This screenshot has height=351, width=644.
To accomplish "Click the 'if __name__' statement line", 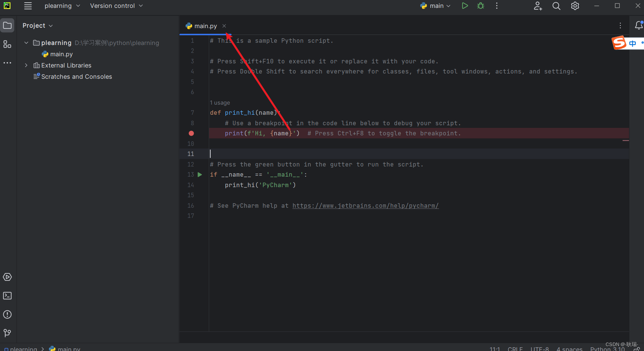I will [258, 175].
